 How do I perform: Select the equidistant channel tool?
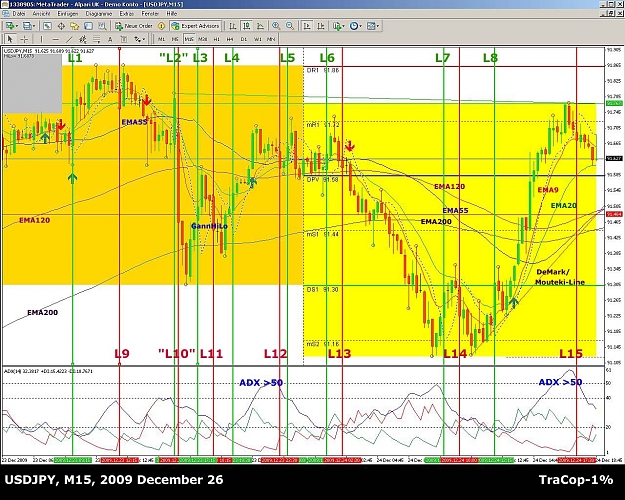[83, 39]
